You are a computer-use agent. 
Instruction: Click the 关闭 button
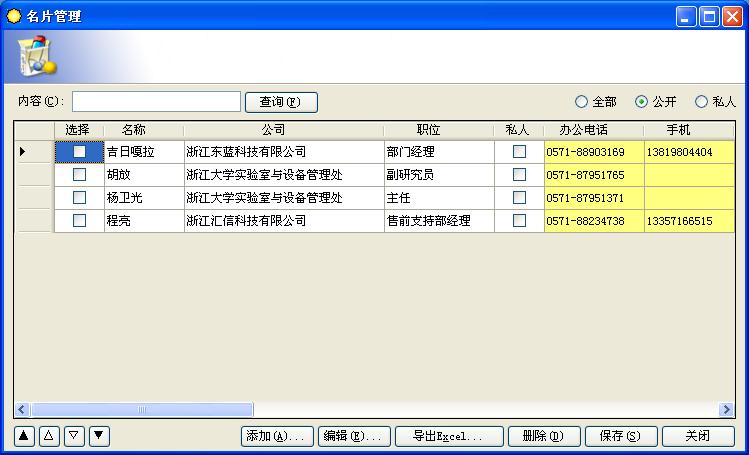698,436
